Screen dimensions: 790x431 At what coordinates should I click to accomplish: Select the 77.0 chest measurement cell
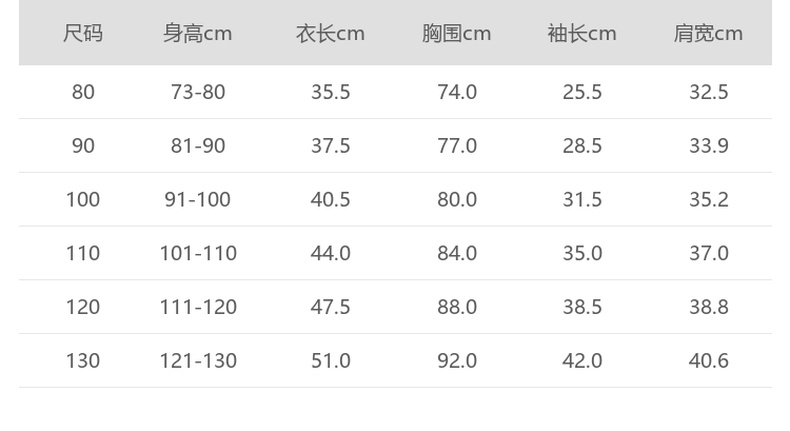tap(456, 146)
